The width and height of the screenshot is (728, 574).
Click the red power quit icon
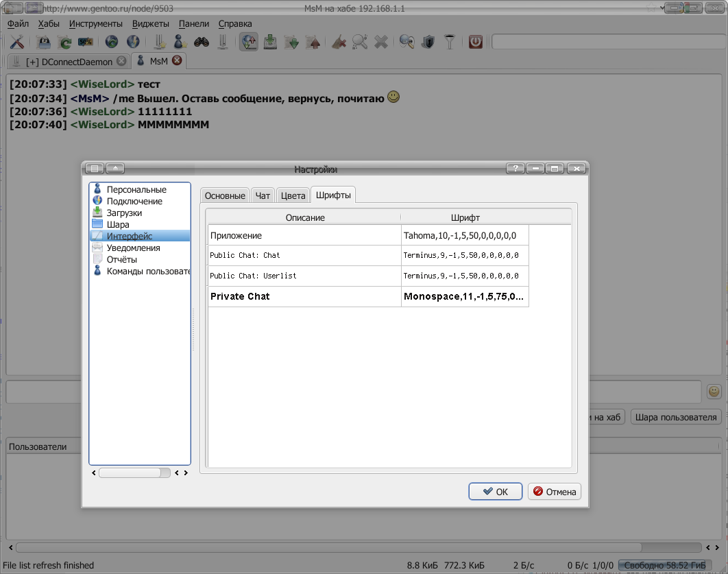(476, 42)
